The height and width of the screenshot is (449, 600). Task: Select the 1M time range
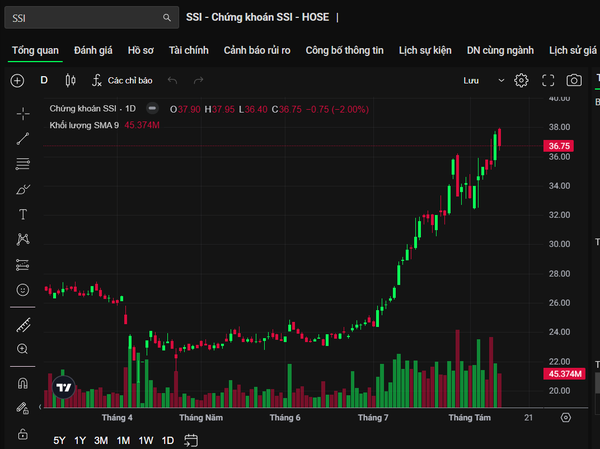[123, 440]
